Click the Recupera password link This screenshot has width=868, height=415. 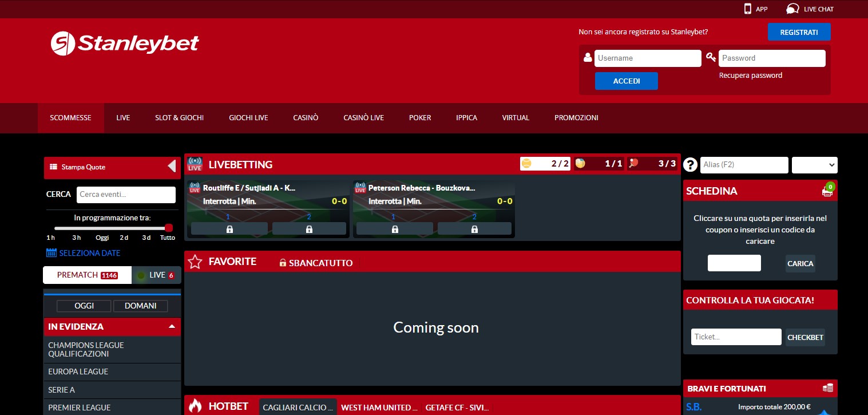click(x=750, y=76)
